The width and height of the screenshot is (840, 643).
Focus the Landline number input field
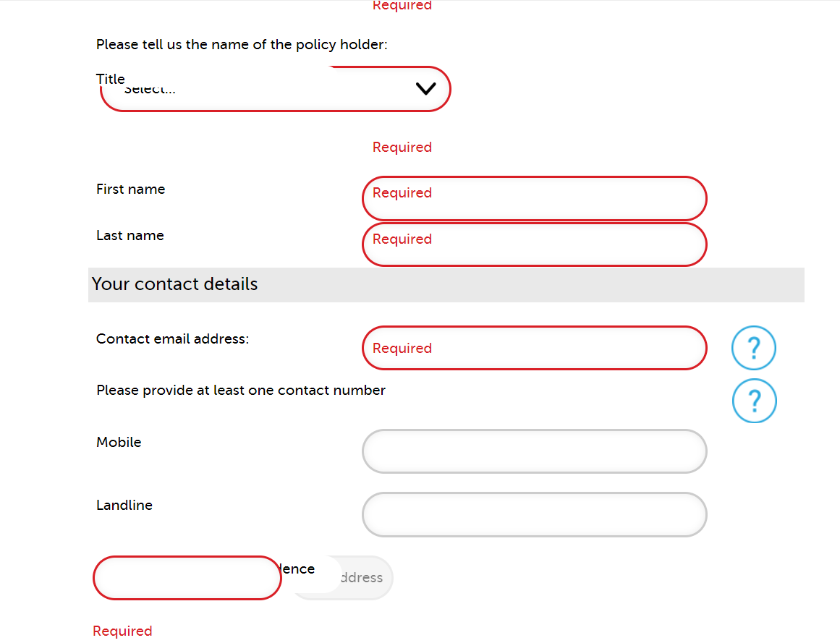tap(534, 514)
